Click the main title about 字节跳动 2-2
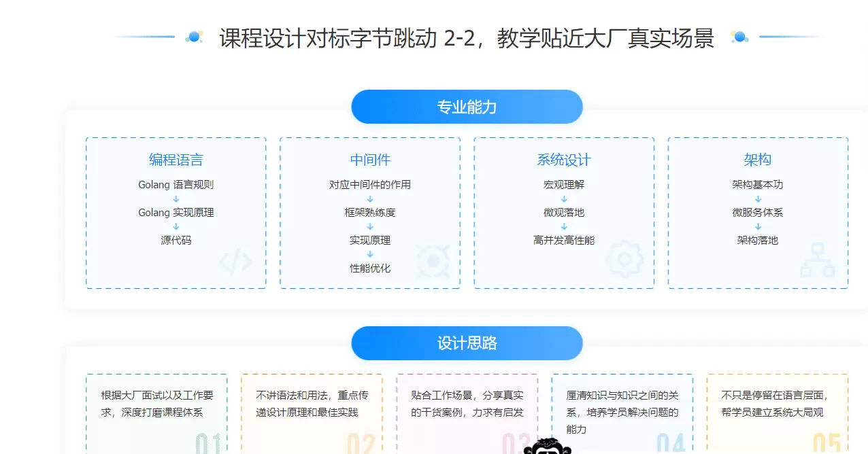The height and width of the screenshot is (454, 868). pyautogui.click(x=466, y=39)
